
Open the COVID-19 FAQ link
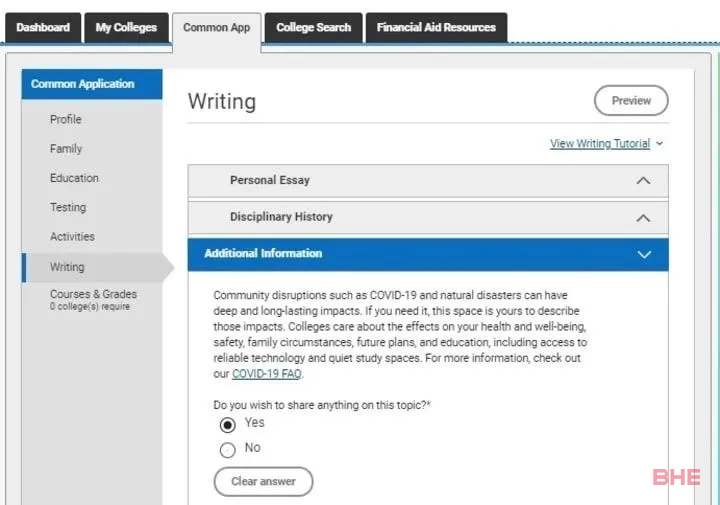[267, 374]
